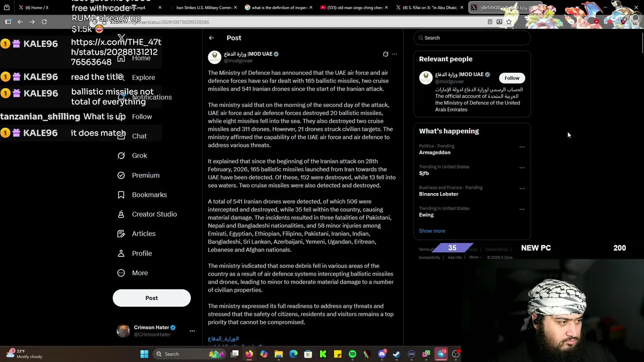644x362 pixels.
Task: Click the white Post button in the sidebar
Action: 151,298
